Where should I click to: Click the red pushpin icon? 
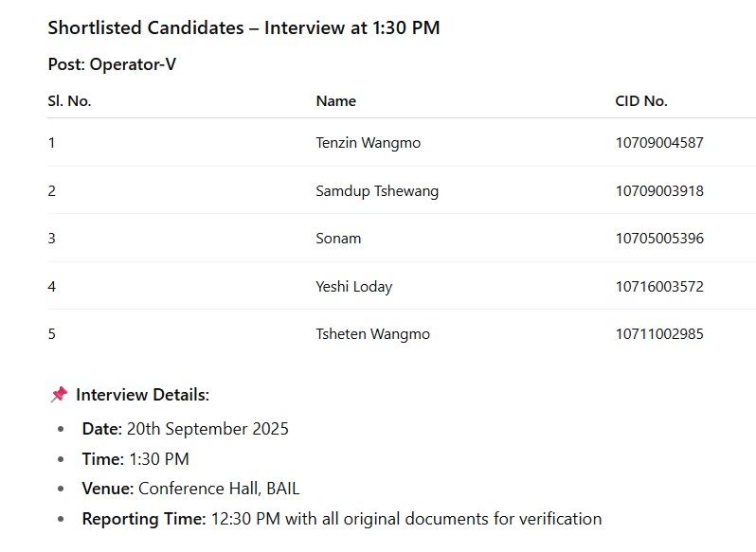(x=58, y=395)
